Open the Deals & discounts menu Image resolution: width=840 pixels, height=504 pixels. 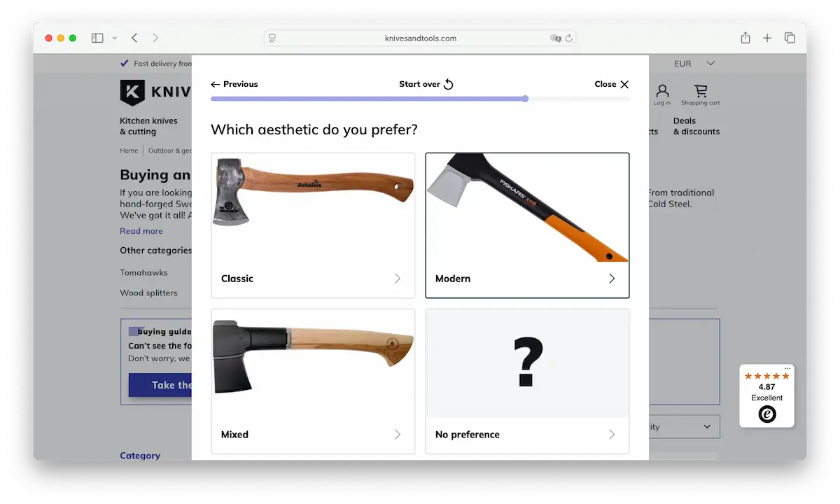coord(696,126)
